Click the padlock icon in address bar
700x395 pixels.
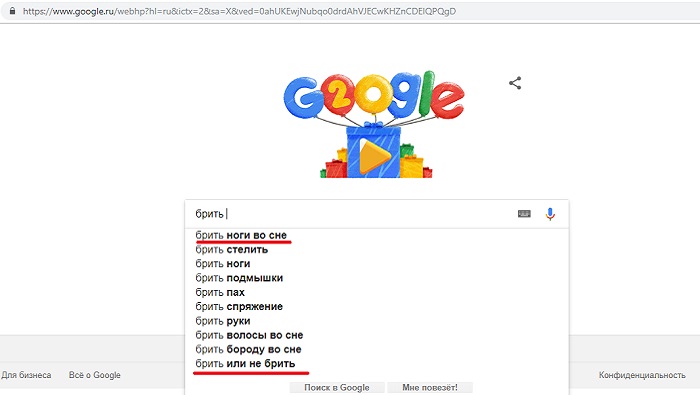click(x=12, y=11)
